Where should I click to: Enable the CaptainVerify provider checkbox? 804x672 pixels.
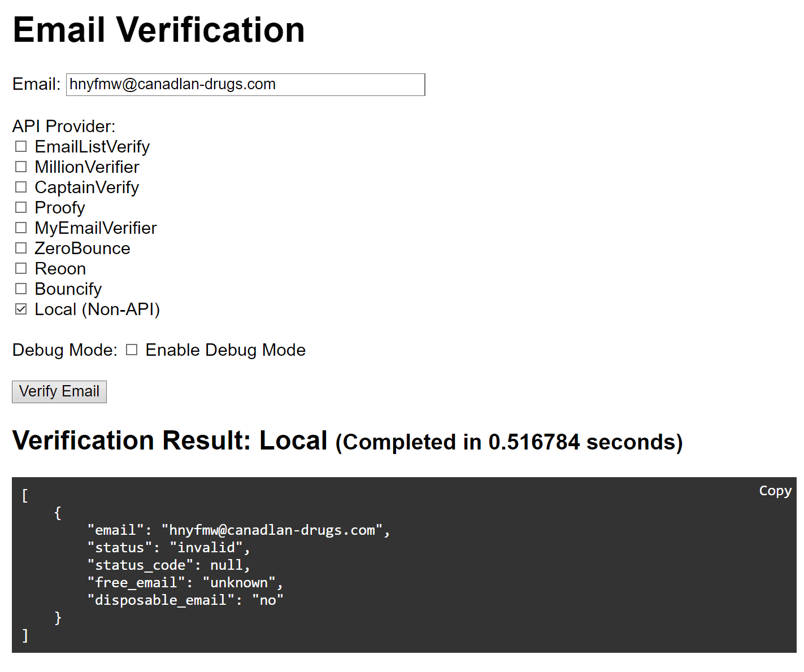[21, 187]
